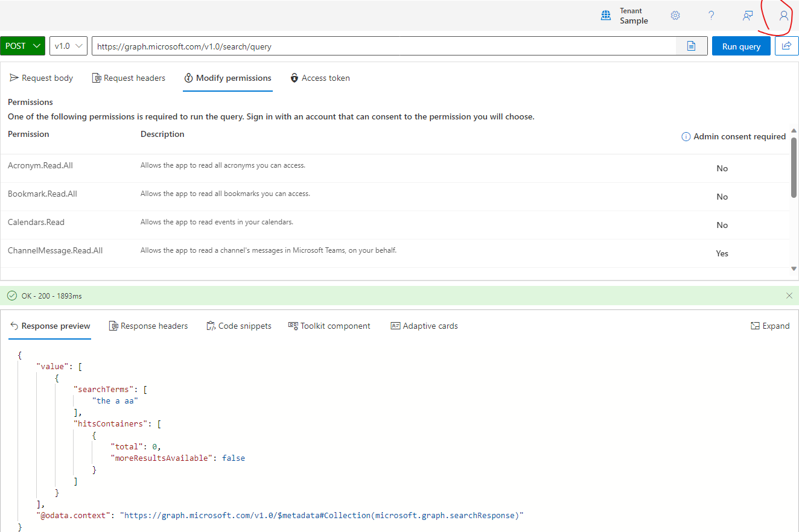Switch to the Adaptive cards tab
Screen dimensions: 799x532
(424, 326)
